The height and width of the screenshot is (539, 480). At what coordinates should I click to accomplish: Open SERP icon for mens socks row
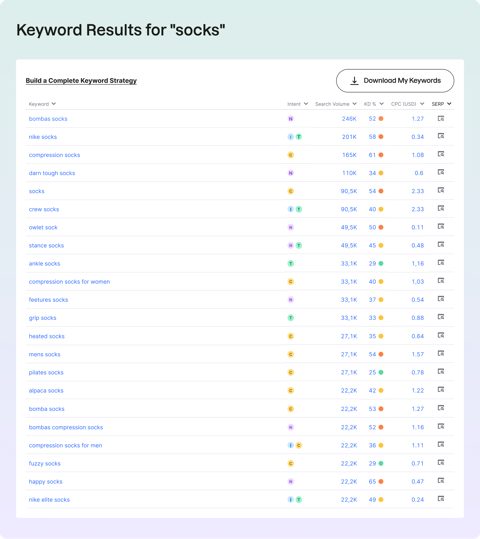pos(441,354)
